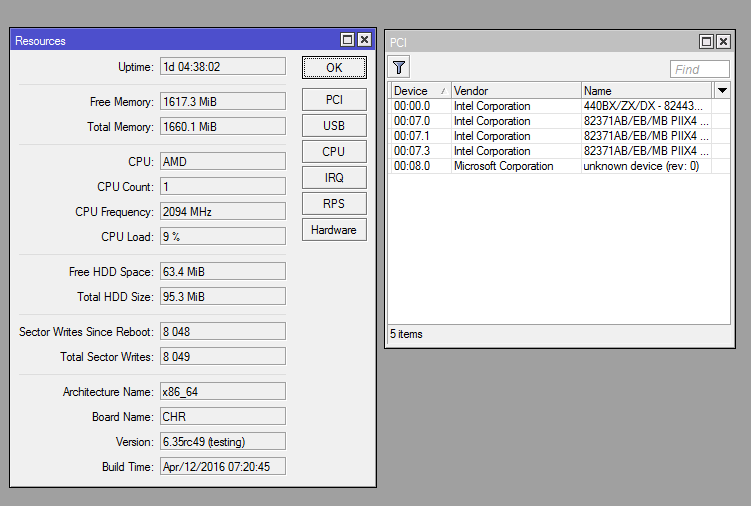Image resolution: width=751 pixels, height=506 pixels.
Task: Open the filter icon in PCI window
Action: tap(399, 67)
